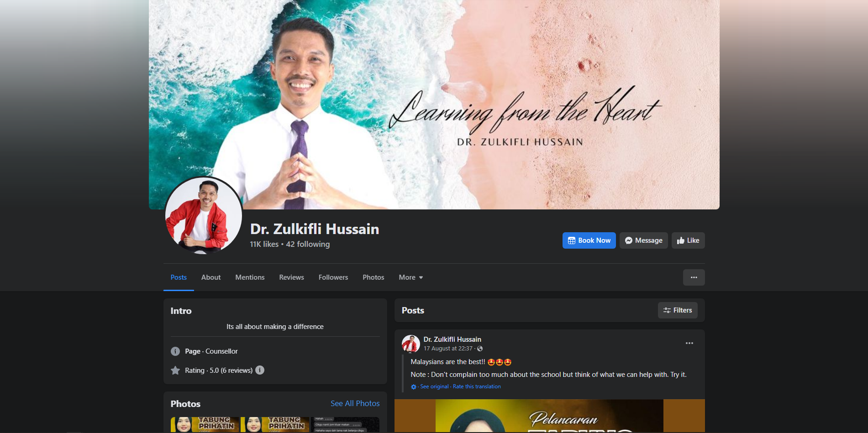Click See original translation link
The height and width of the screenshot is (433, 868).
434,386
